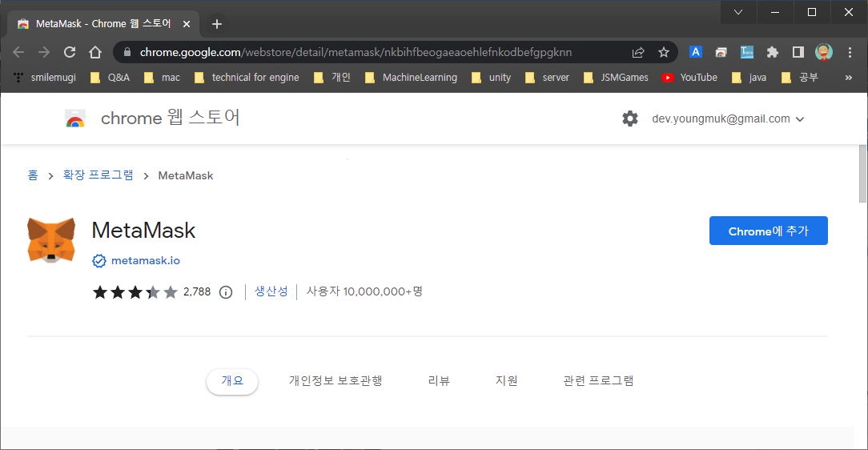Open the Extensions puzzle piece menu
The image size is (868, 450).
tap(772, 52)
